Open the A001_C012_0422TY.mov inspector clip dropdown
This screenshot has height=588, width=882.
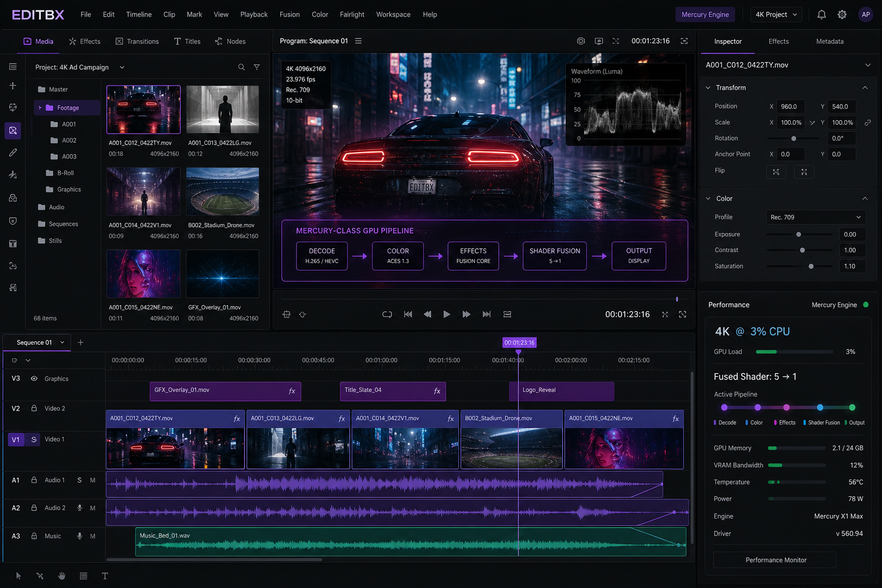[x=868, y=65]
